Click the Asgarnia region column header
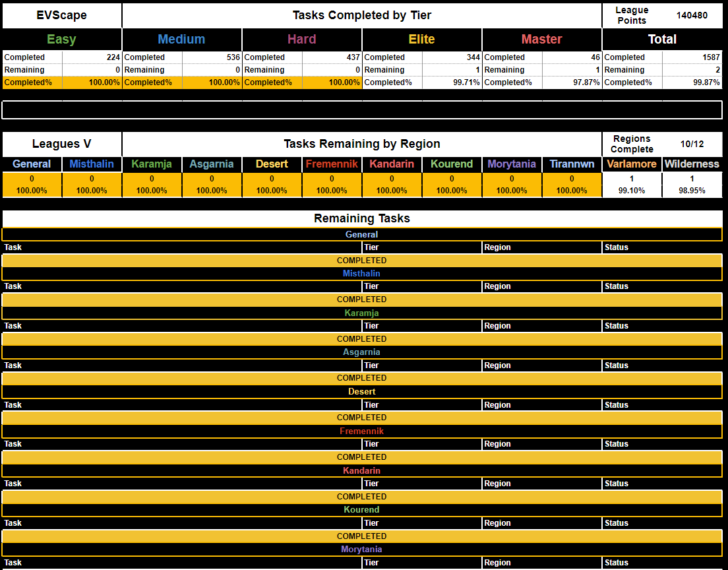The width and height of the screenshot is (728, 570). tap(212, 164)
